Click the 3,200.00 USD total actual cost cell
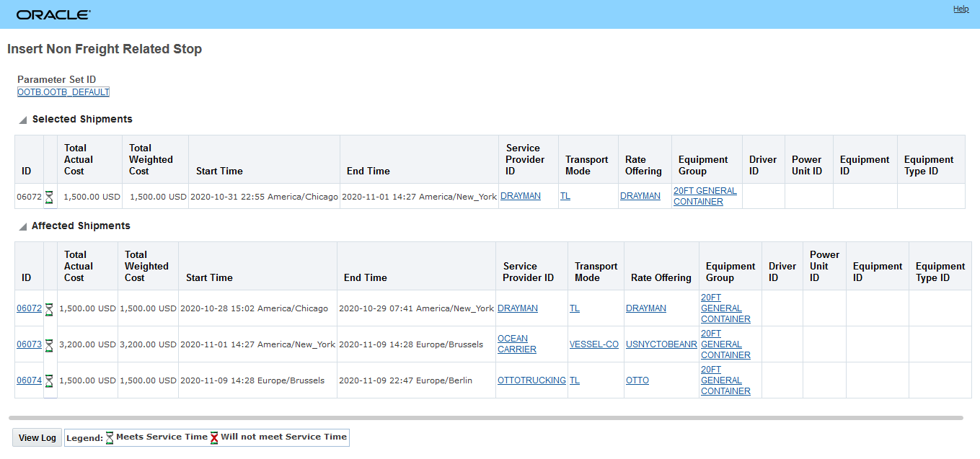 pos(88,344)
